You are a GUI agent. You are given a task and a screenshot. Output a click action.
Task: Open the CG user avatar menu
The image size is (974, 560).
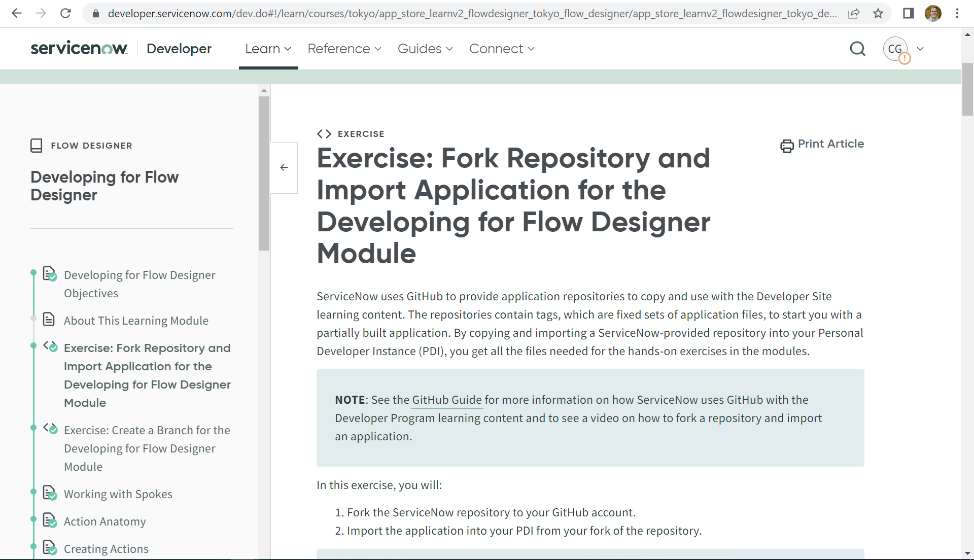(895, 49)
